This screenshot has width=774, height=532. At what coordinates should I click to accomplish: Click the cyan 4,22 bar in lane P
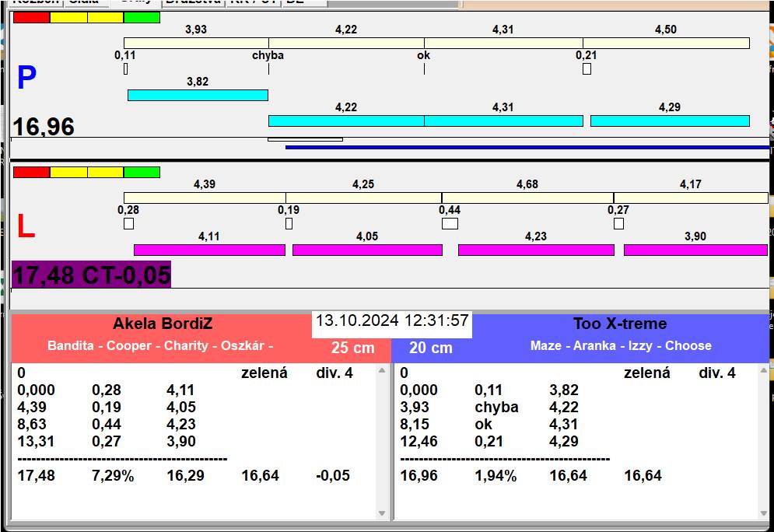[346, 121]
